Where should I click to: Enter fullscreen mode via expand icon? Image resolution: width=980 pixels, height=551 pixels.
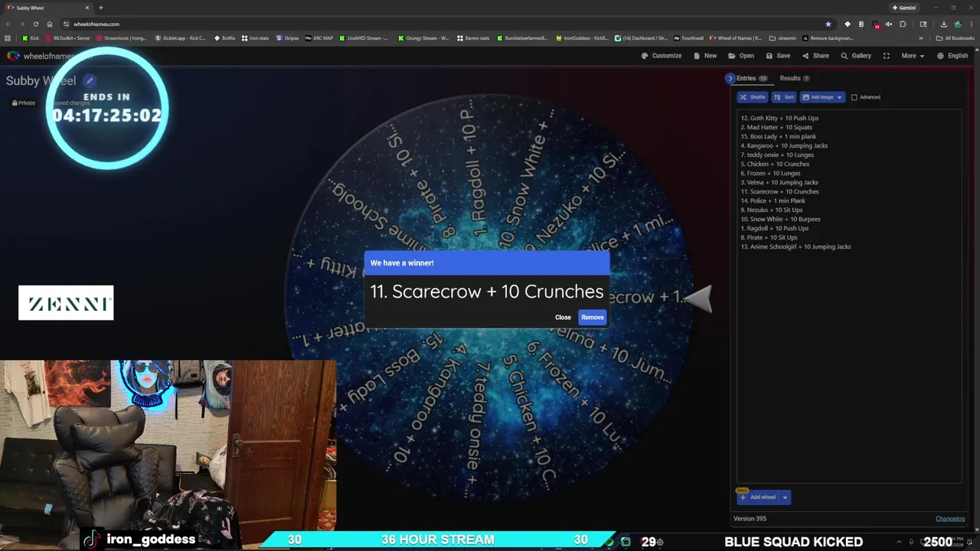pos(887,56)
